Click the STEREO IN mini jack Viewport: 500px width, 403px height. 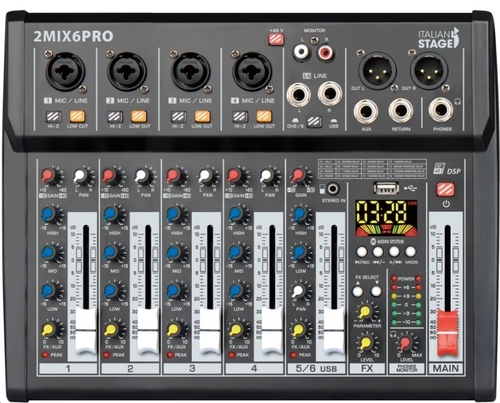[x=332, y=189]
